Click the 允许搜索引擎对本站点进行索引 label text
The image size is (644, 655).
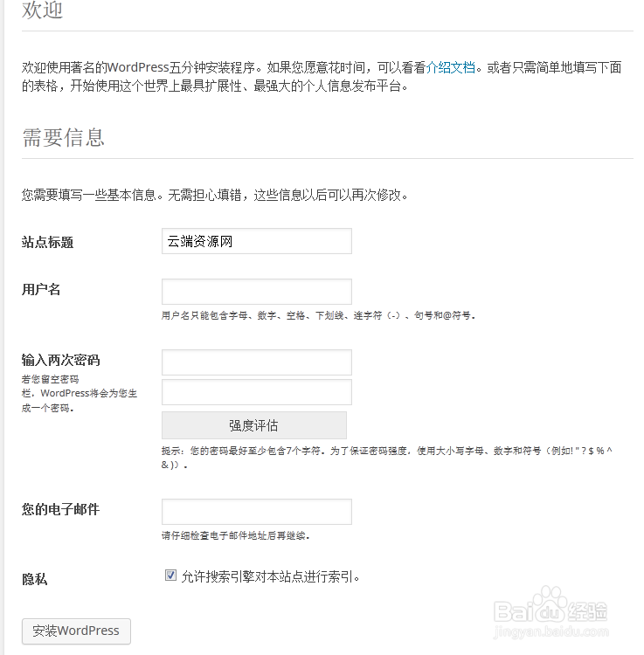point(270,577)
